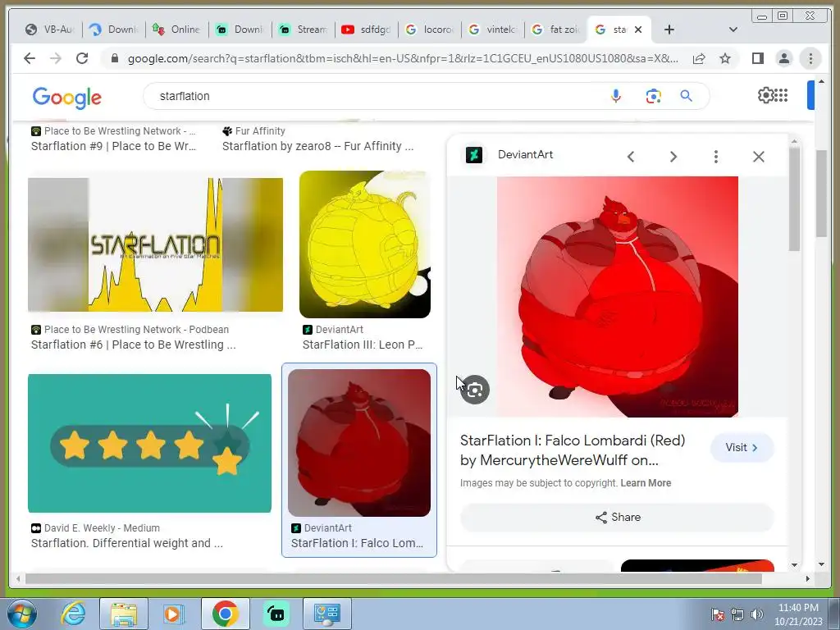
Task: Bookmark this page with the star icon
Action: 725,58
